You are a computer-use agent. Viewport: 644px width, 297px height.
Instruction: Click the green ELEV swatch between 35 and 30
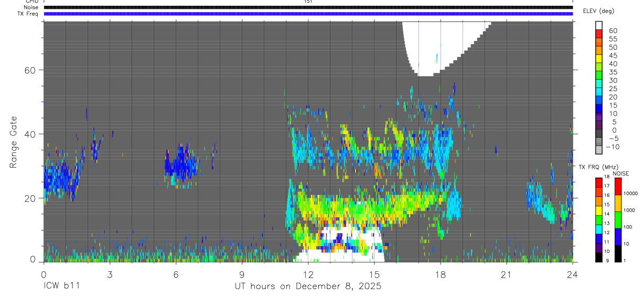point(599,75)
